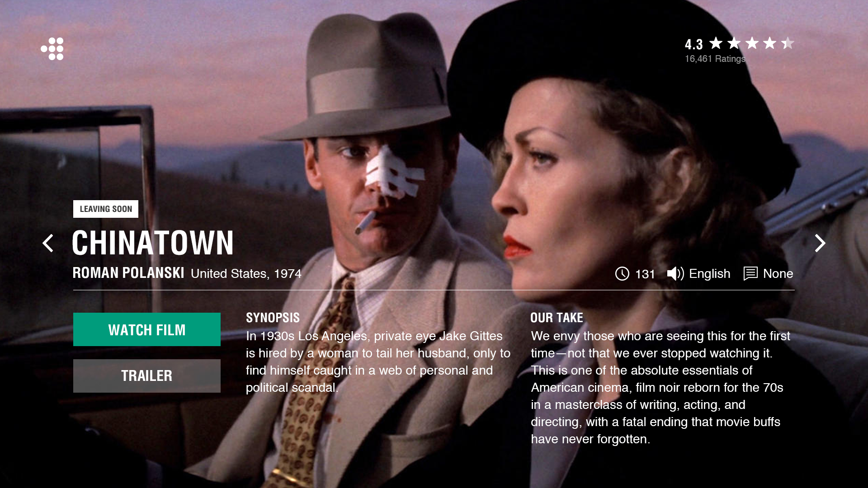Open director Roman Polanski's page

[x=128, y=273]
